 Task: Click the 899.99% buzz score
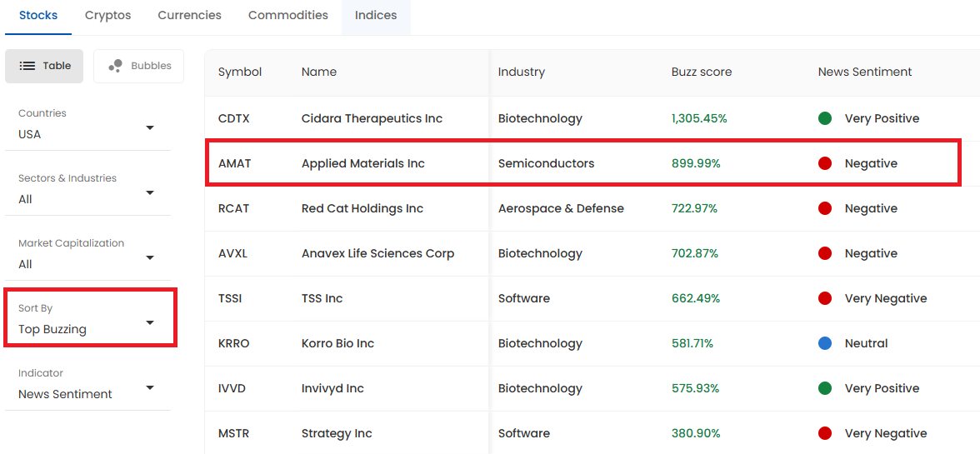tap(697, 163)
